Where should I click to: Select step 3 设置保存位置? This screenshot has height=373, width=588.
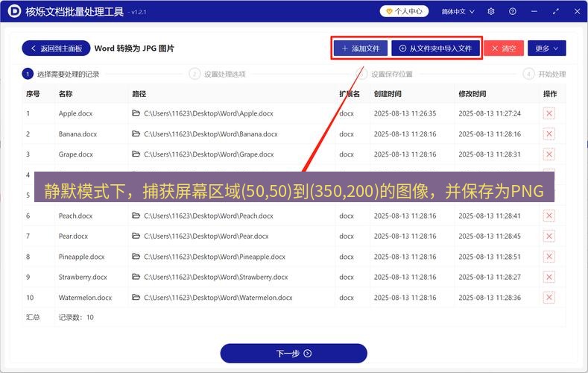(385, 74)
